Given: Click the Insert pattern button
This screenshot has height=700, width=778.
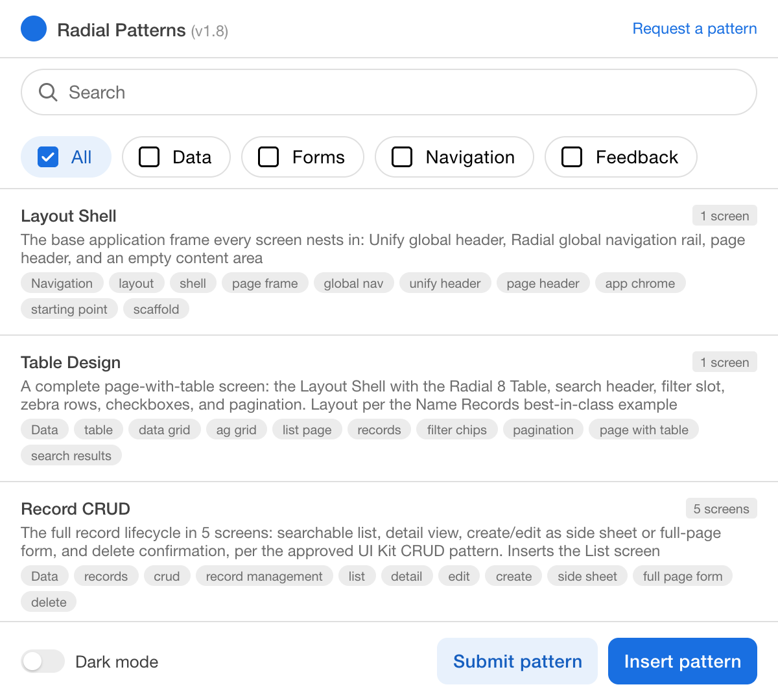Looking at the screenshot, I should tap(683, 661).
